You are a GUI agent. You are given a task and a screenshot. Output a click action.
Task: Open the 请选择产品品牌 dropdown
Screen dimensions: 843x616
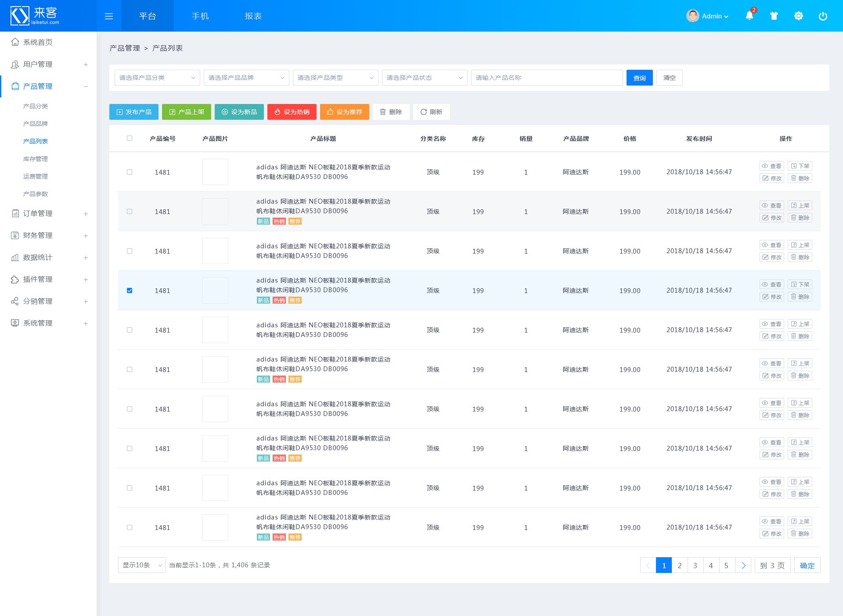click(x=246, y=78)
